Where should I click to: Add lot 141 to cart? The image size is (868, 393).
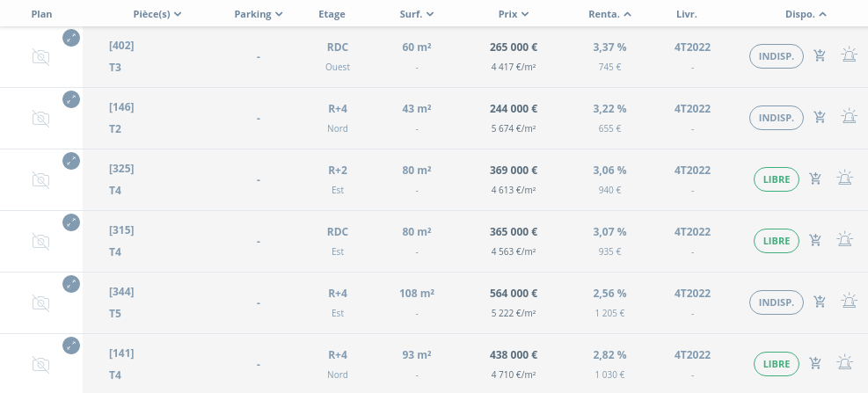815,364
